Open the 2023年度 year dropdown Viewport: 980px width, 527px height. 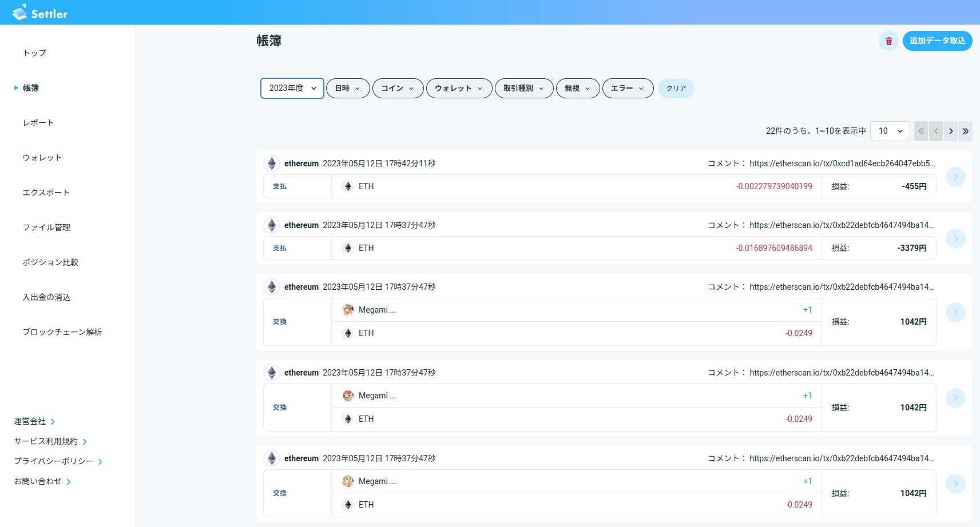292,88
